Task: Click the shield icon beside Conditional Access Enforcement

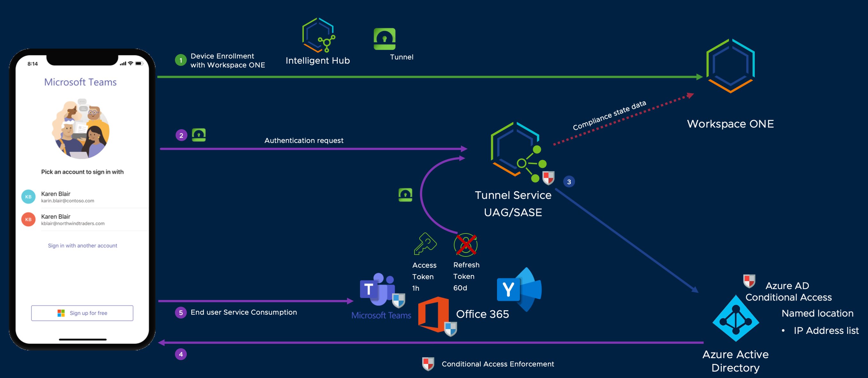Action: (428, 364)
